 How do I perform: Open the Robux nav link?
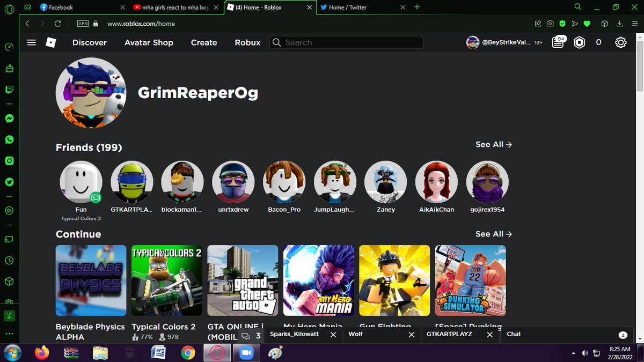(x=247, y=42)
